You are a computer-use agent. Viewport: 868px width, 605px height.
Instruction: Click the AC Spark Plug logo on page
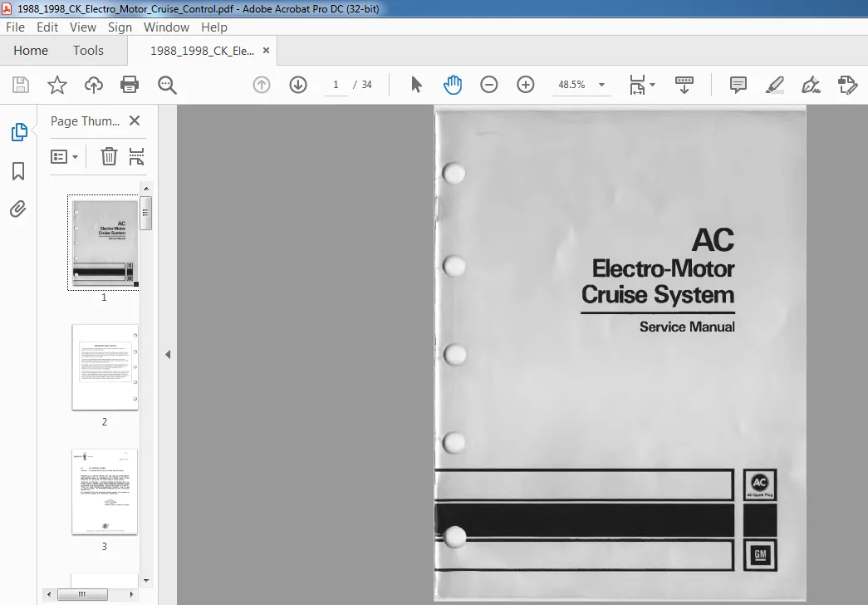point(760,484)
